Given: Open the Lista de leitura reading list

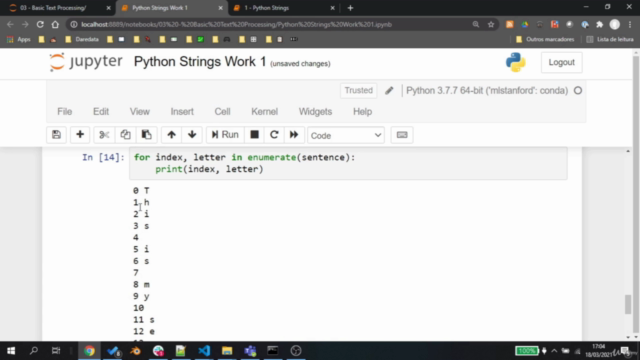Looking at the screenshot, I should click(610, 39).
